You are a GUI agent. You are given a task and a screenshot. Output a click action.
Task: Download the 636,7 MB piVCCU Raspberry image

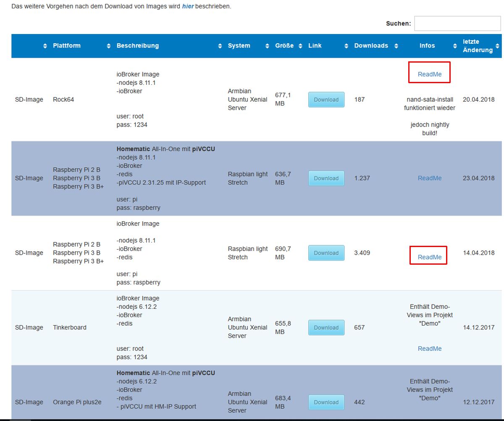pos(326,178)
